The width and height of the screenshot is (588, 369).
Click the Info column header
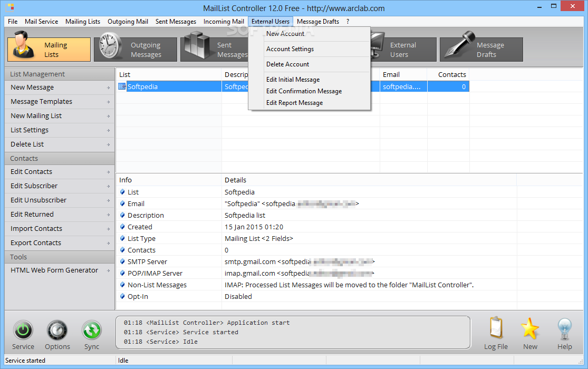tap(169, 180)
